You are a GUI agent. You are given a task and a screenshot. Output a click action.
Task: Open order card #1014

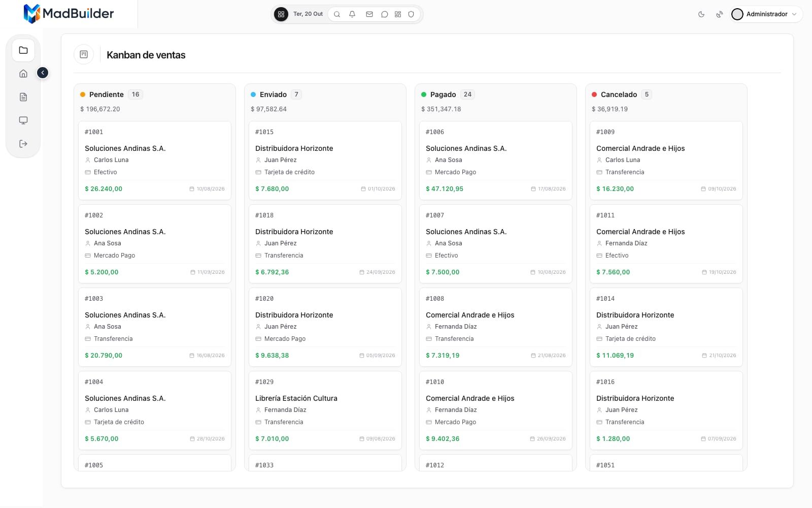(666, 327)
